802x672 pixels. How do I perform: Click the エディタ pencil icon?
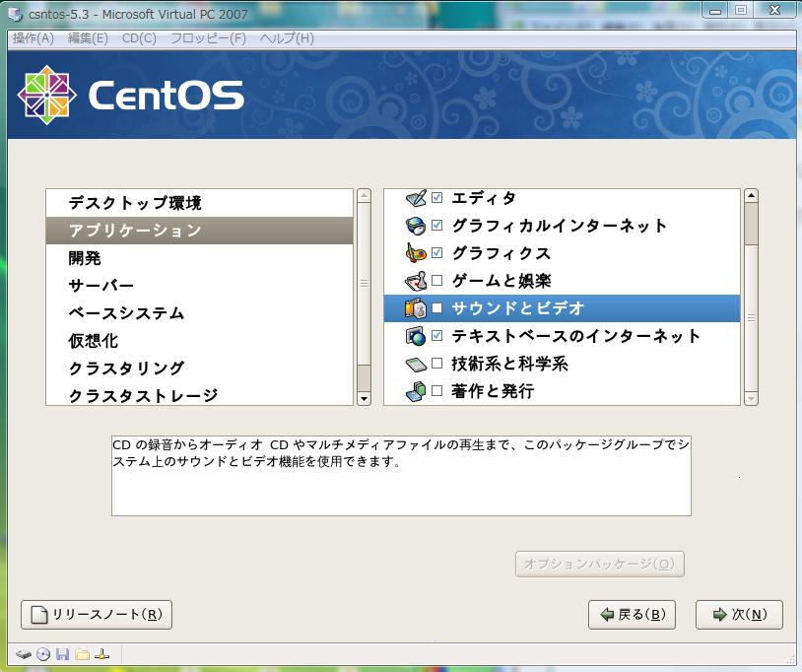[x=416, y=198]
